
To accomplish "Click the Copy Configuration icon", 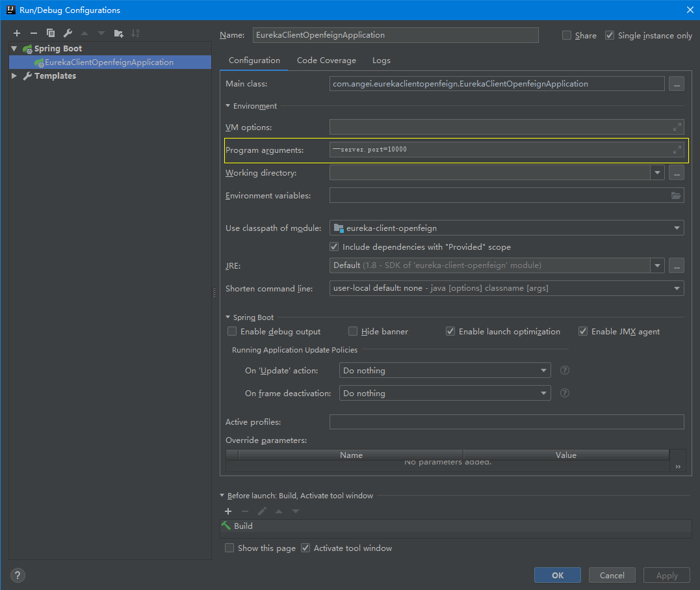I will tap(51, 33).
